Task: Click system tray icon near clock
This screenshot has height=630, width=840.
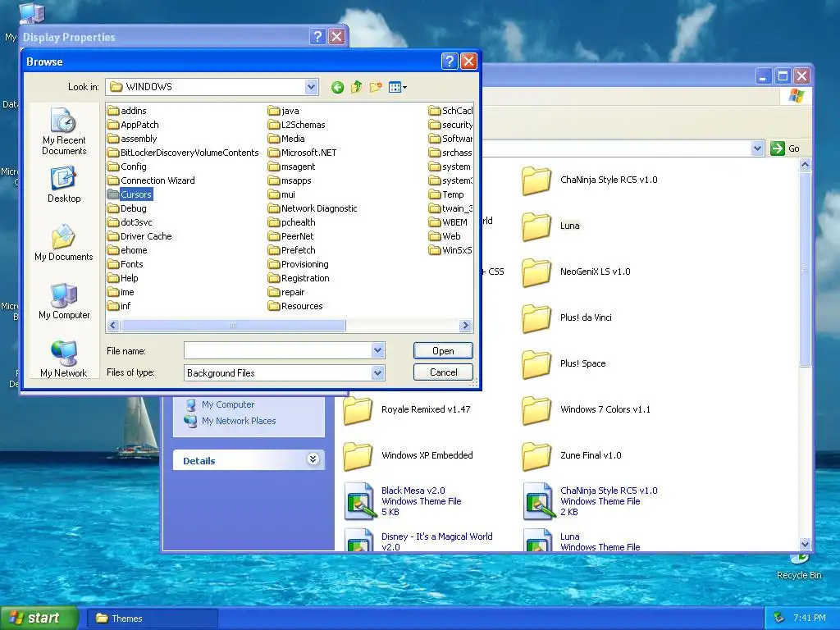Action: pyautogui.click(x=779, y=618)
